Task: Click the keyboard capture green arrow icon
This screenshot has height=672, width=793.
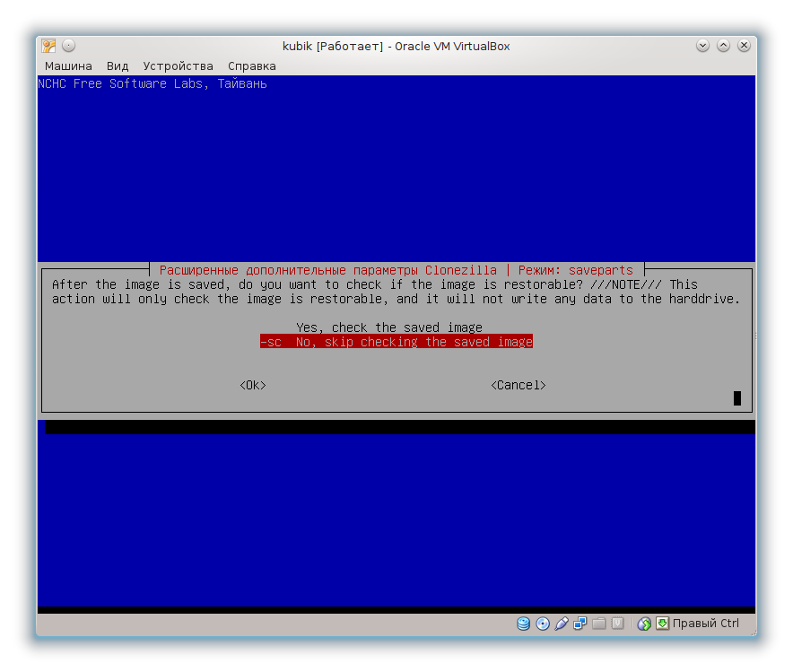Action: 663,624
